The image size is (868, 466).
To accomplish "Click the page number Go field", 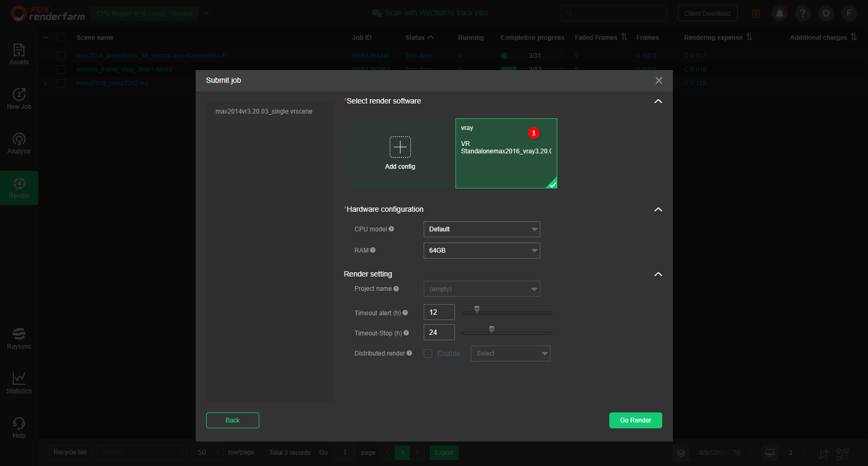I will click(x=345, y=453).
